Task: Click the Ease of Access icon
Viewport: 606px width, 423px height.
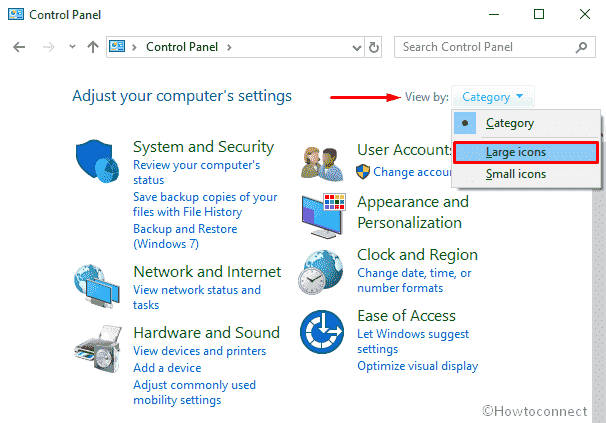Action: tap(322, 332)
